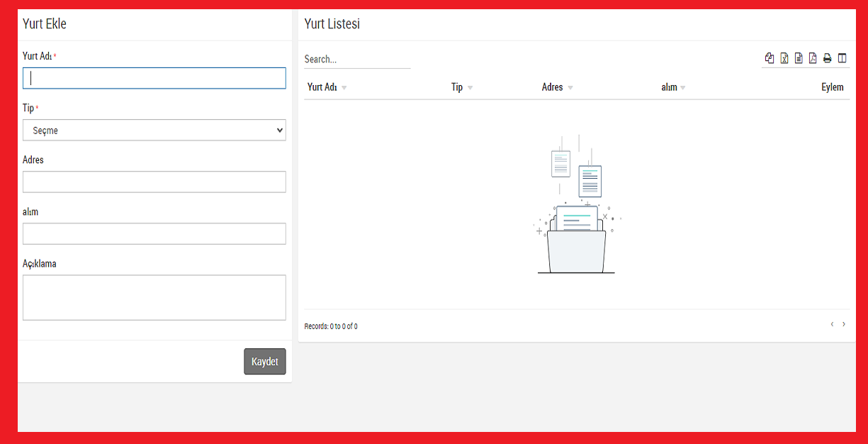Screen dimensions: 868x444
Task: Click the Eylem column header
Action: pos(832,87)
